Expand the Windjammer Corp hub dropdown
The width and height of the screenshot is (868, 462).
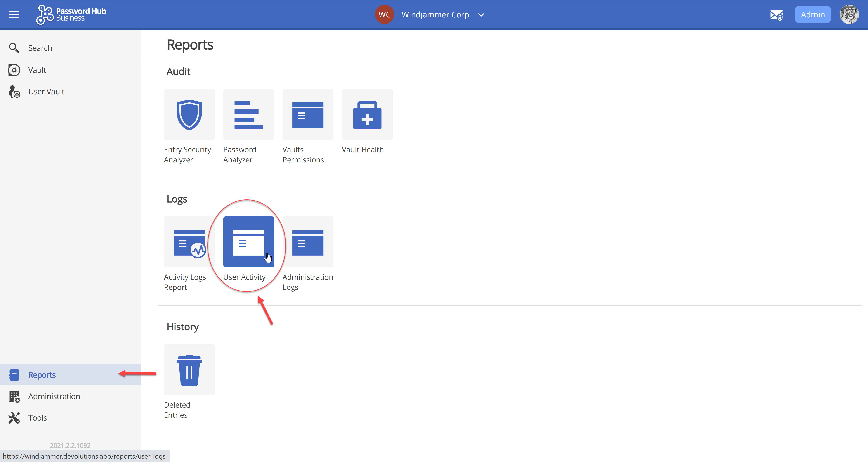coord(481,15)
